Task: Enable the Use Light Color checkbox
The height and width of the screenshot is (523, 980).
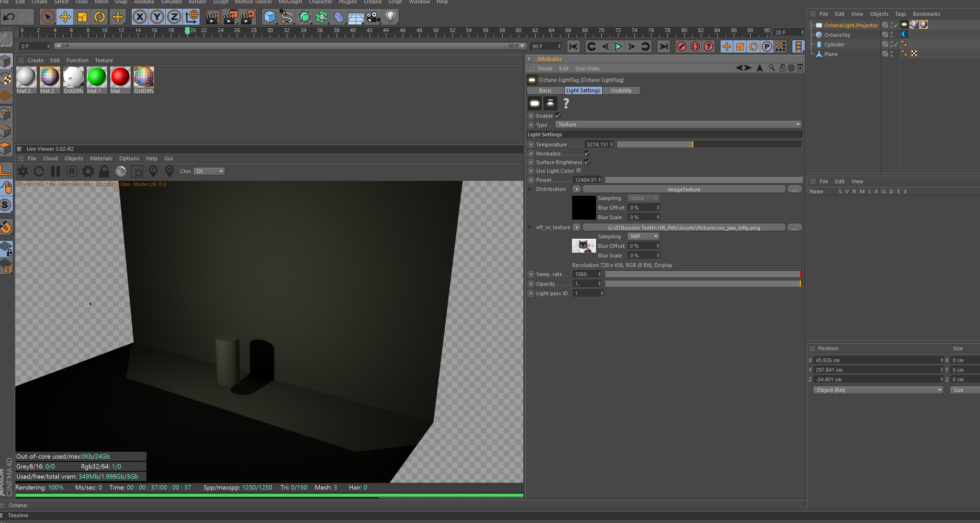Action: pos(579,171)
